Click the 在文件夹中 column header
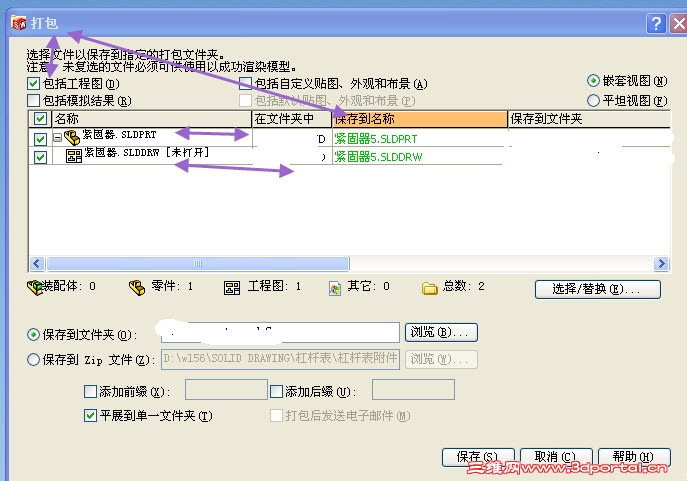 click(292, 119)
